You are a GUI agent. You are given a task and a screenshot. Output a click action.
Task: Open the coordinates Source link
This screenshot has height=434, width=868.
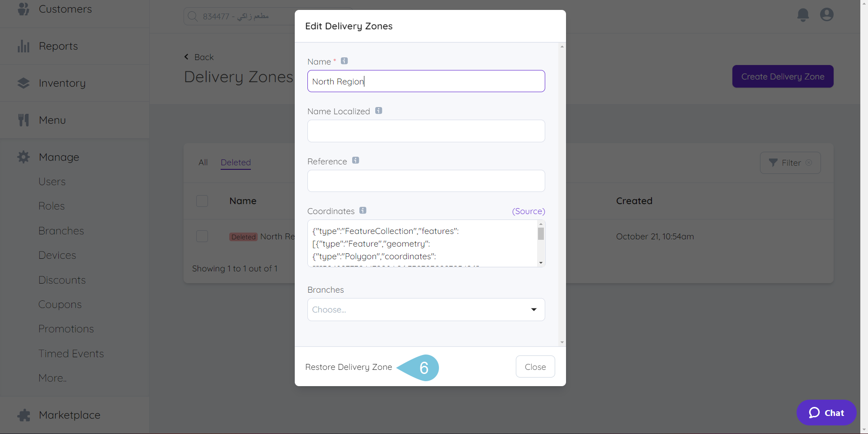click(x=528, y=211)
